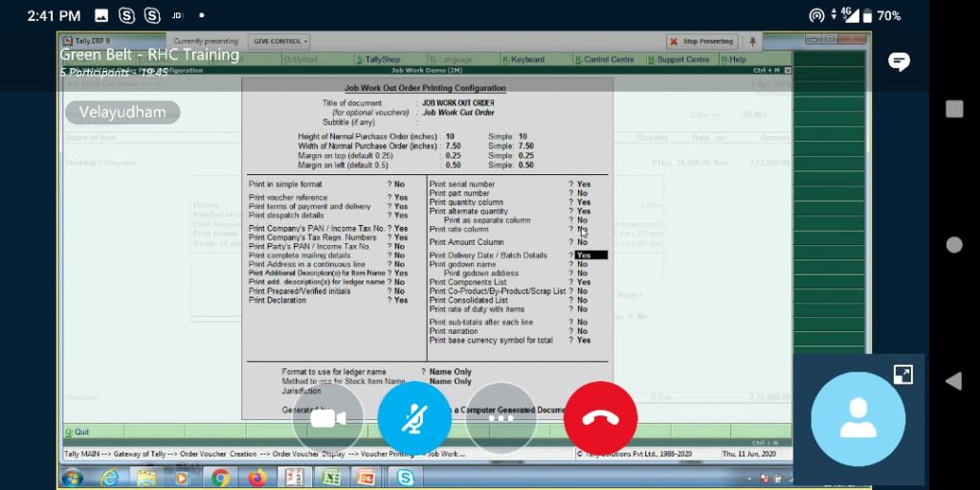The height and width of the screenshot is (490, 980).
Task: Toggle Print Components List value
Action: pyautogui.click(x=583, y=282)
